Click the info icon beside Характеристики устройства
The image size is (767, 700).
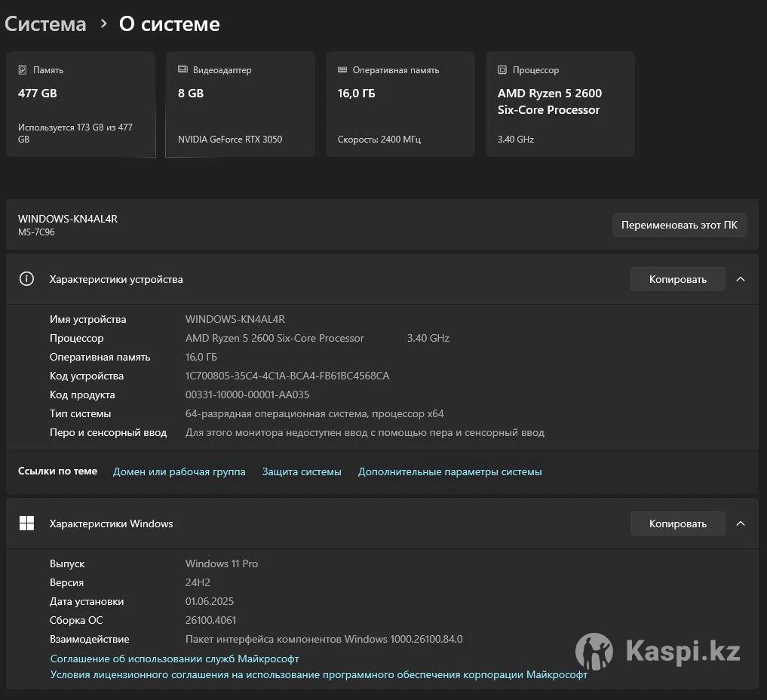click(x=26, y=279)
